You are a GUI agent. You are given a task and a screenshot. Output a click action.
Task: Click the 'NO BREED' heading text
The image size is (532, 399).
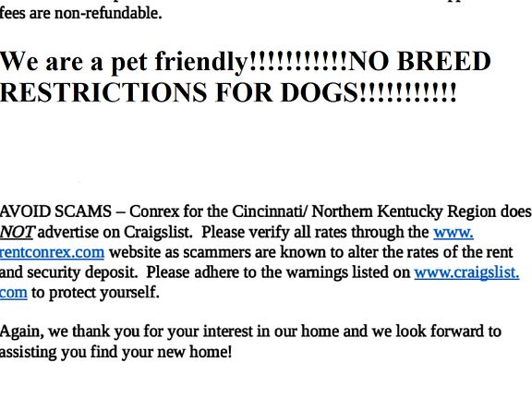[419, 61]
